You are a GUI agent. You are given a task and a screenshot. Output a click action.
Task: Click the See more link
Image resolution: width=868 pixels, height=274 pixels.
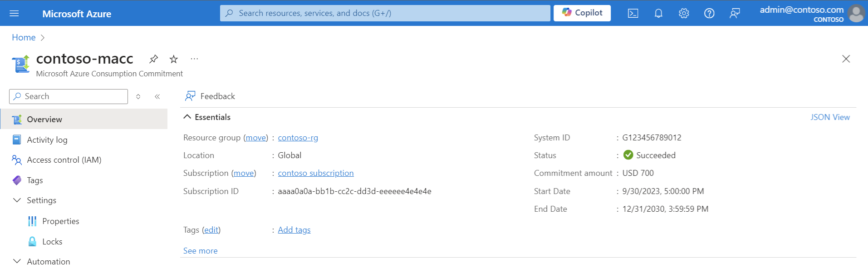[x=200, y=251]
